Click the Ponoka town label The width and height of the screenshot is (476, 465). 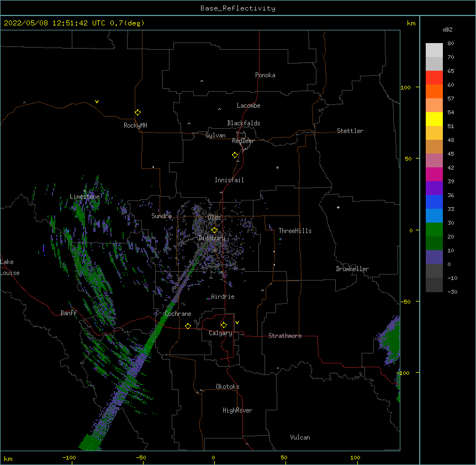point(265,75)
